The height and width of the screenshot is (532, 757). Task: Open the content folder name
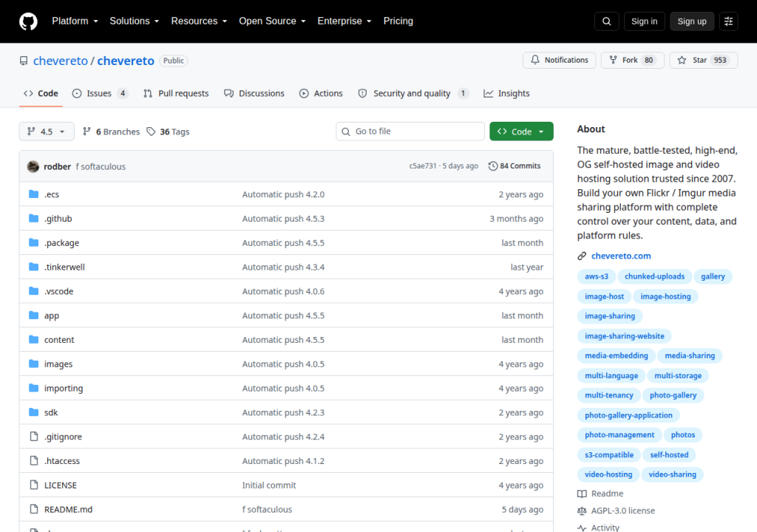click(x=59, y=340)
